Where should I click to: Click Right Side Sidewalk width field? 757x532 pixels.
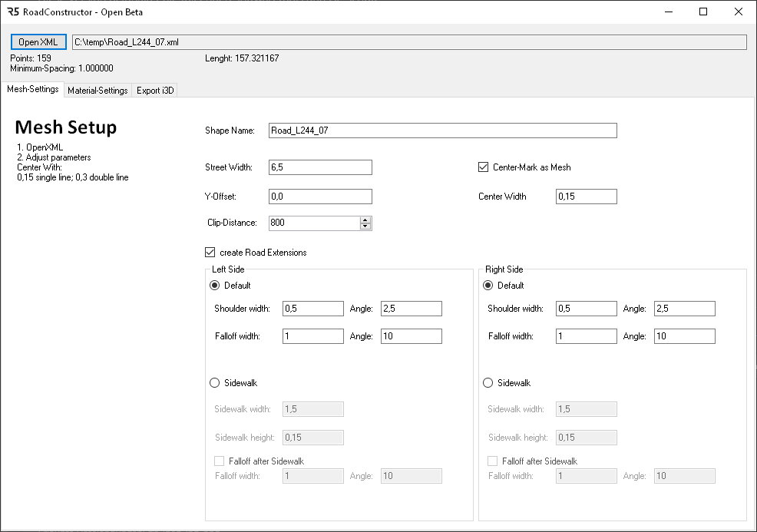click(x=587, y=409)
